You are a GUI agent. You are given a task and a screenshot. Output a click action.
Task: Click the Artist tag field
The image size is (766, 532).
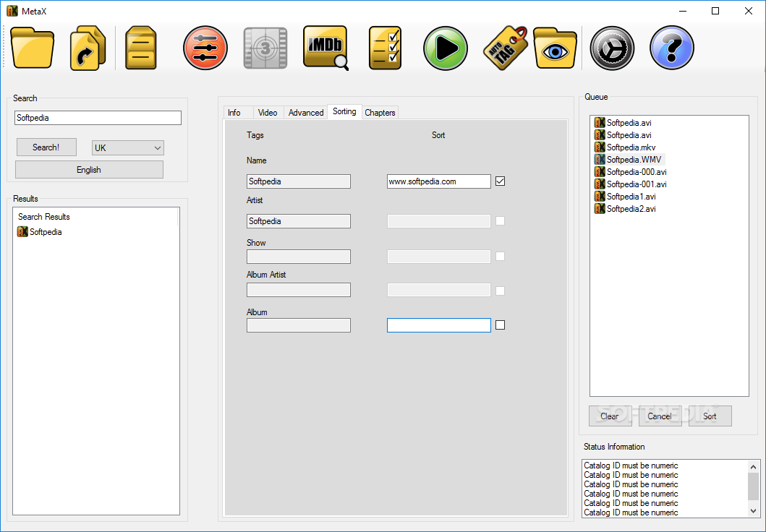tap(299, 221)
